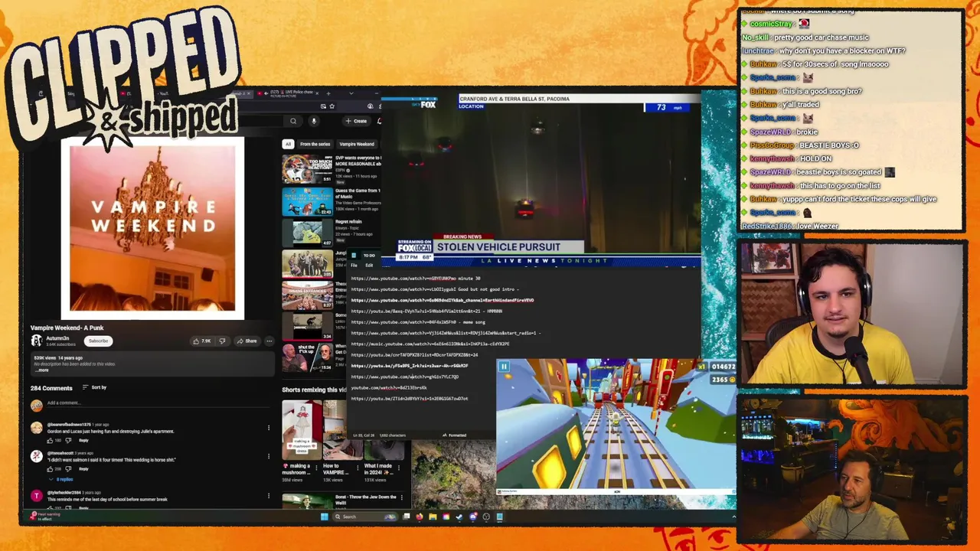
Task: Bookmark this page with the star icon
Action: [332, 106]
